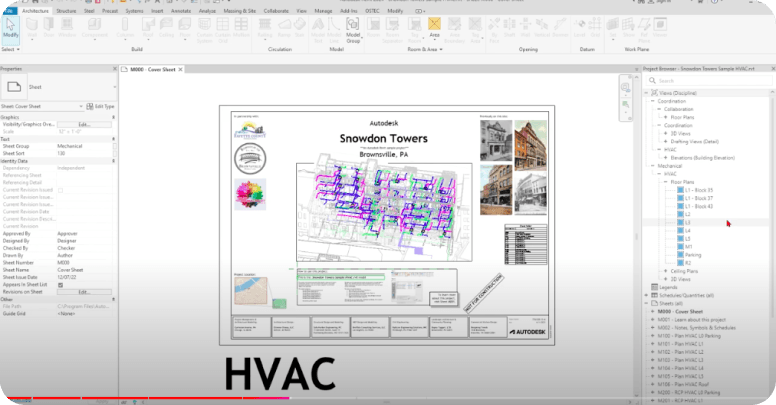776x405 pixels.
Task: Click the Project Browser search field
Action: pos(710,81)
